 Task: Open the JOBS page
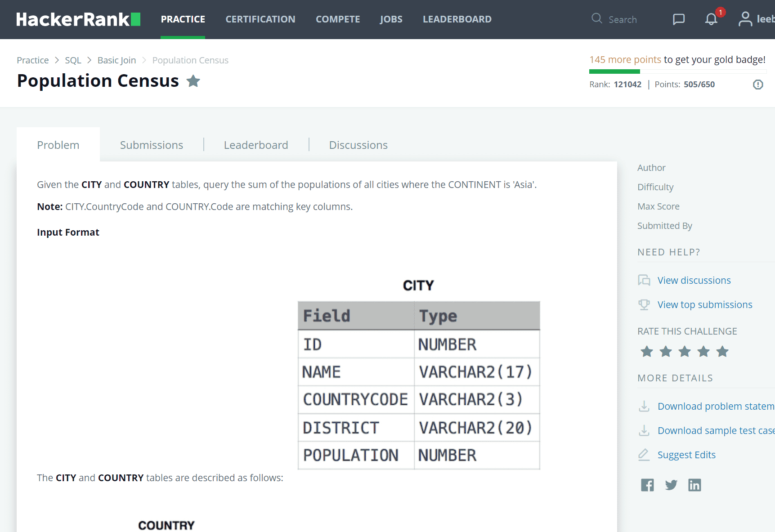coord(391,19)
